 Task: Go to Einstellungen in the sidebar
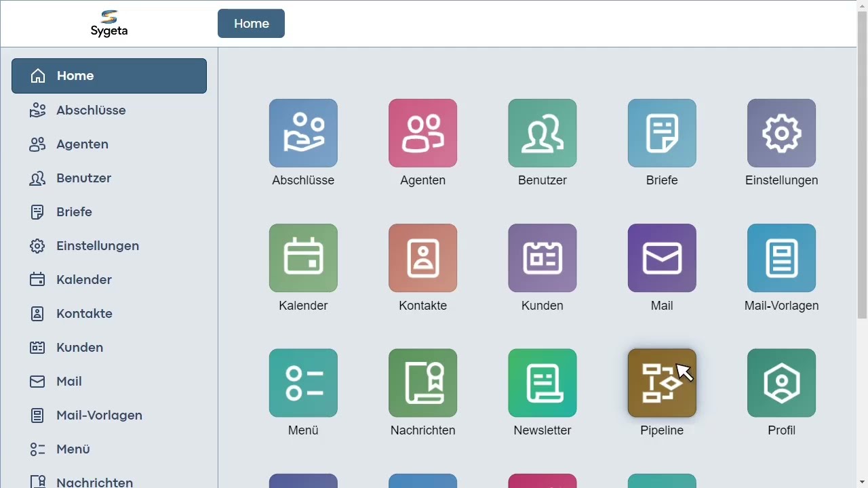[x=109, y=245]
